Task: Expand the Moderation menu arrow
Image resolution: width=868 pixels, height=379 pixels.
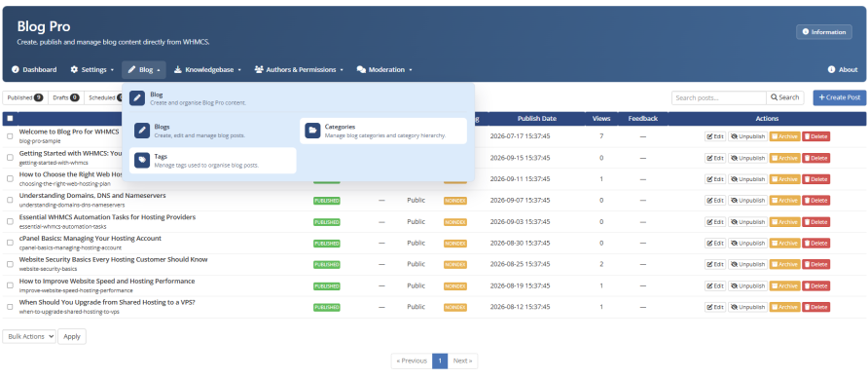Action: click(x=411, y=70)
